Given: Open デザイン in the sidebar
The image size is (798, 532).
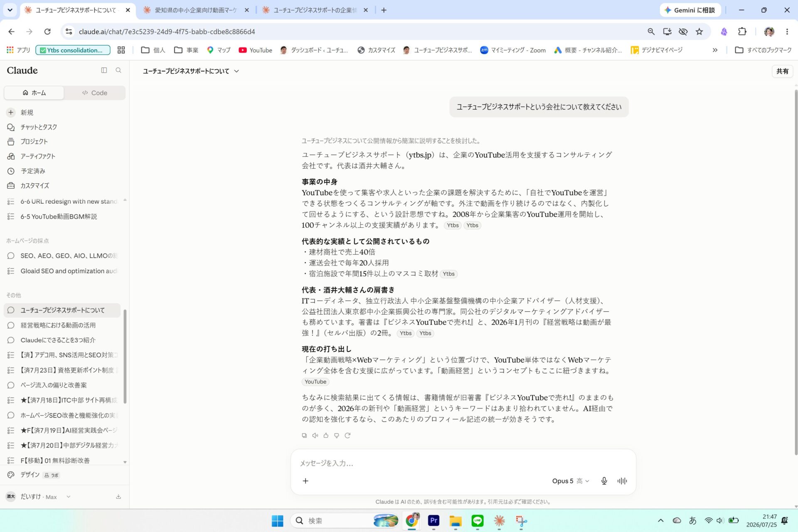Looking at the screenshot, I should click(x=62, y=475).
